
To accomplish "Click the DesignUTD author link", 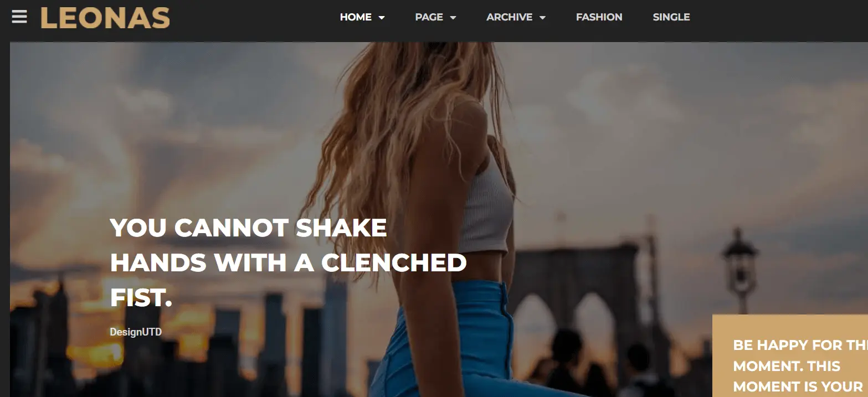I will 136,332.
